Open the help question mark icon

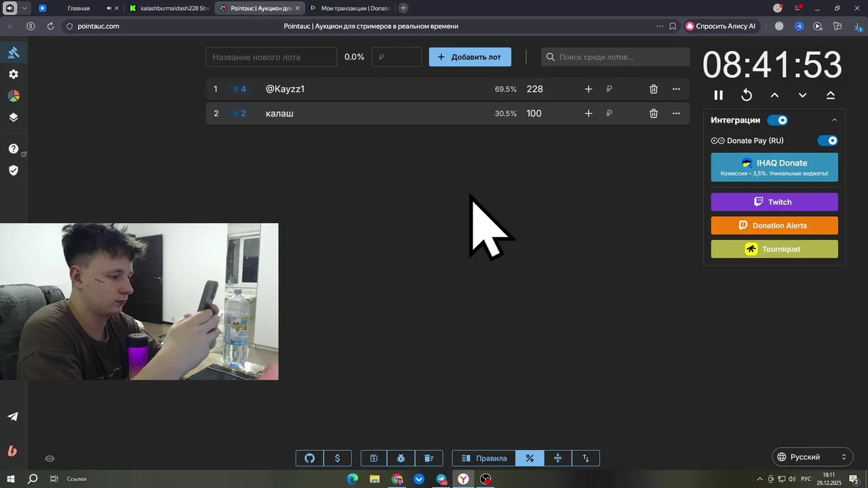[x=14, y=148]
